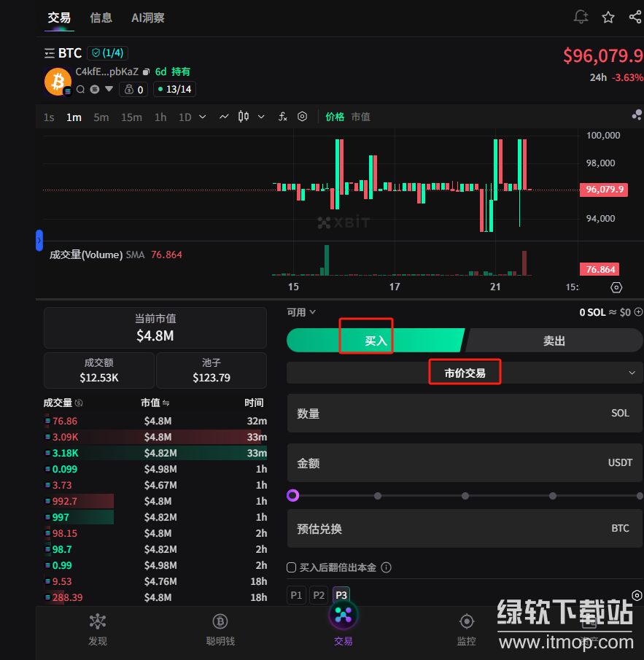644x660 pixels.
Task: Open the 可用 balance dropdown
Action: [x=301, y=312]
